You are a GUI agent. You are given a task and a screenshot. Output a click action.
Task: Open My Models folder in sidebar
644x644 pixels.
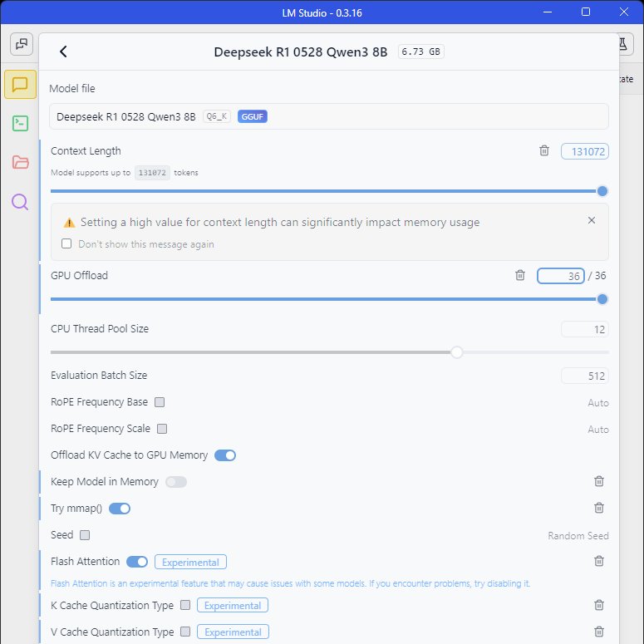20,162
